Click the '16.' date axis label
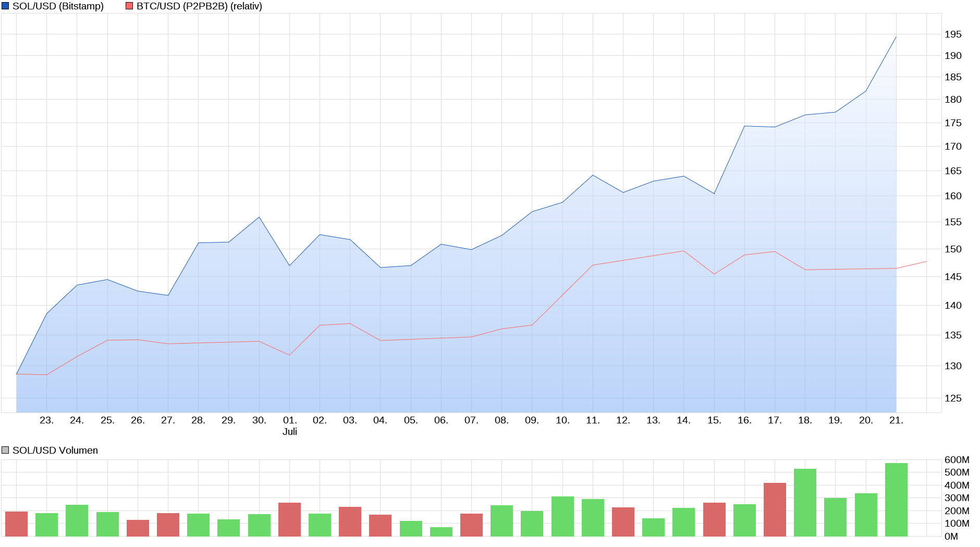This screenshot has width=980, height=547. tap(744, 420)
